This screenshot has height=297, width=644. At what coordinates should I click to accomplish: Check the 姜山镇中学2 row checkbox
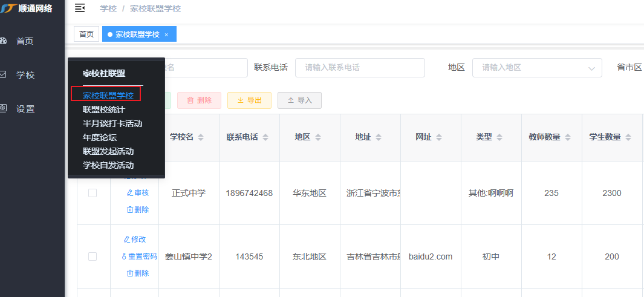tap(93, 256)
